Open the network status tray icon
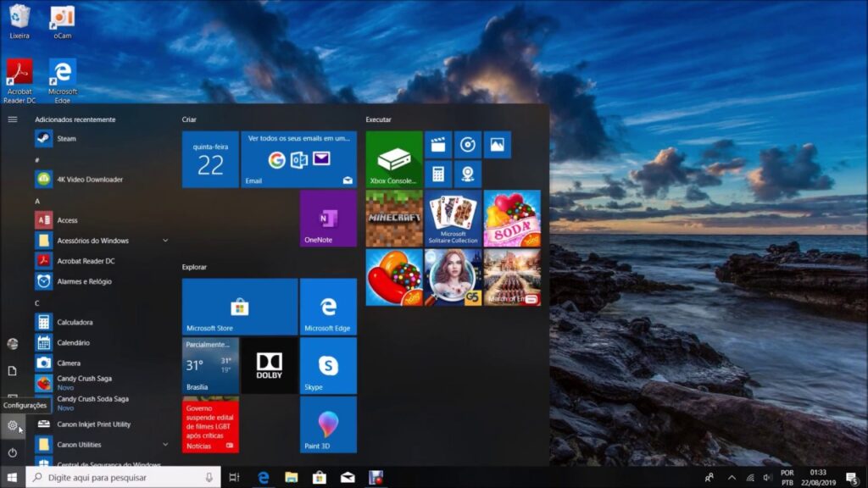Image resolution: width=868 pixels, height=488 pixels. (750, 478)
